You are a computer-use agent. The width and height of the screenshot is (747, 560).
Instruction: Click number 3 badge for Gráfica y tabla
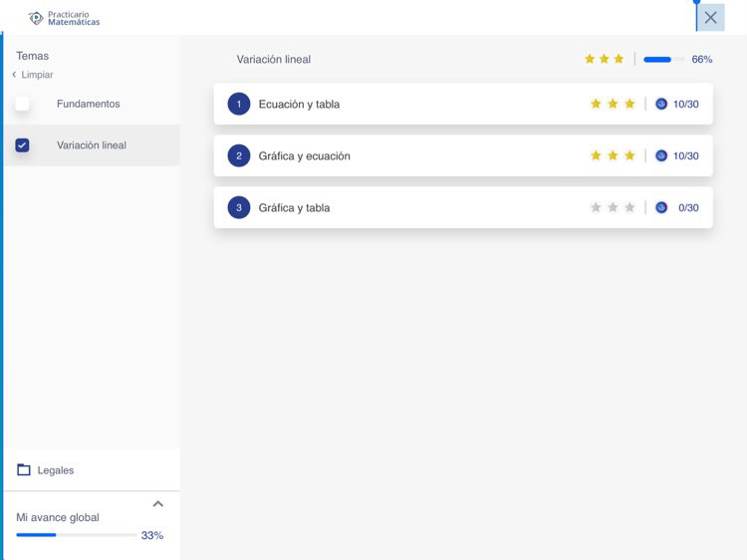pyautogui.click(x=239, y=207)
